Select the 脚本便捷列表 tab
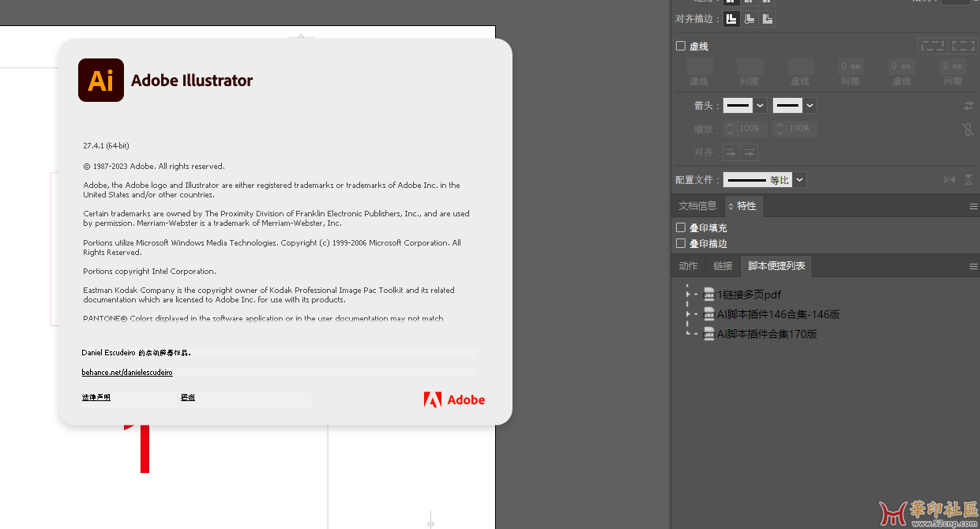The height and width of the screenshot is (529, 980). [777, 266]
